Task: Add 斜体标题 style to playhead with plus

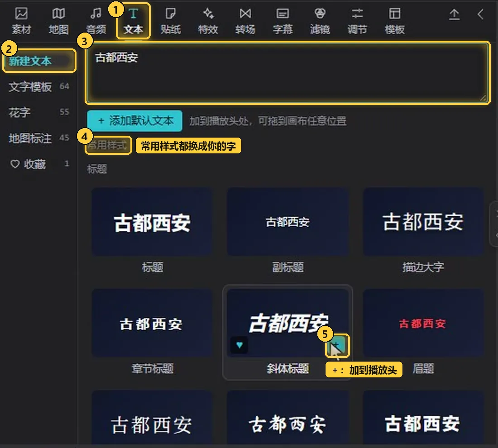Action: tap(337, 345)
